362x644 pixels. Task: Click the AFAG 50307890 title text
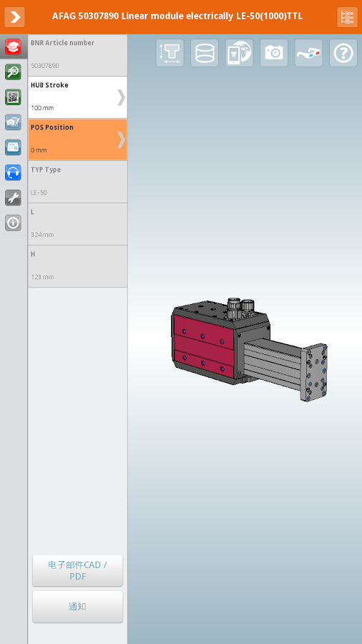[177, 16]
